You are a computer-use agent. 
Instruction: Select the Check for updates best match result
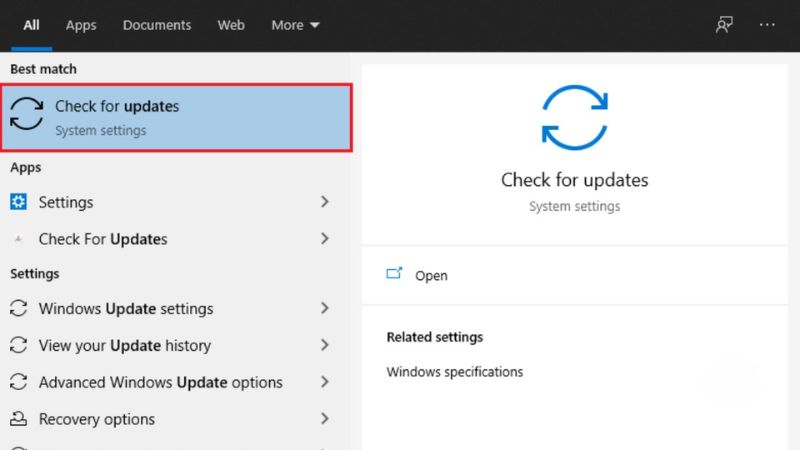point(177,118)
